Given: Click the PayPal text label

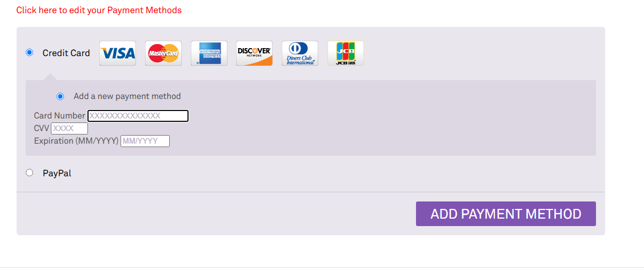Looking at the screenshot, I should (x=57, y=173).
